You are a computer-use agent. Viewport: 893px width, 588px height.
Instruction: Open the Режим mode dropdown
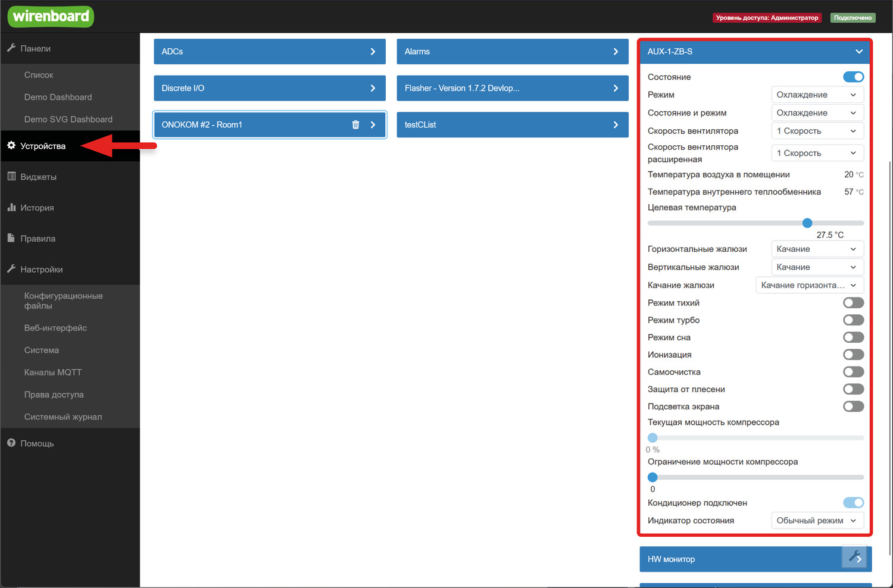click(817, 95)
